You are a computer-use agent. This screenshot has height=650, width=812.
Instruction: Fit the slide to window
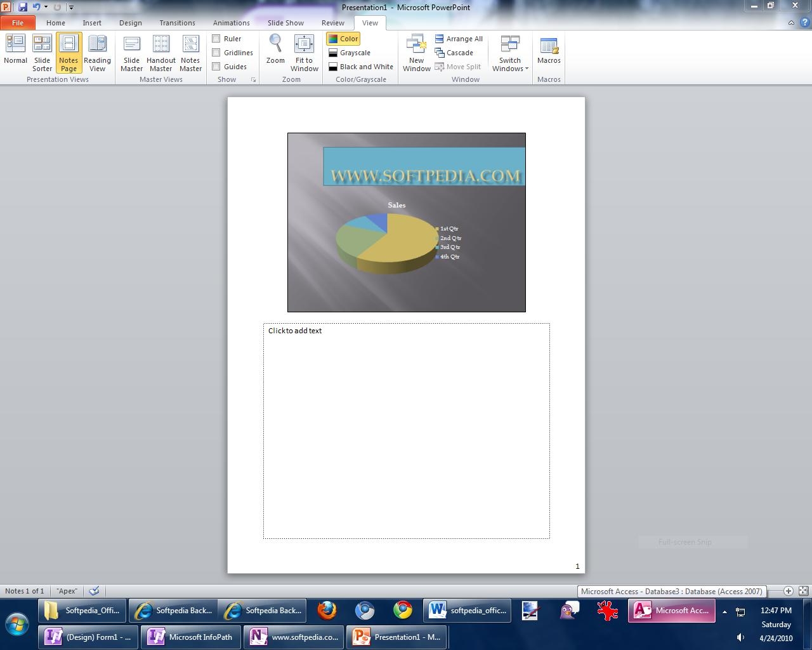(x=304, y=52)
